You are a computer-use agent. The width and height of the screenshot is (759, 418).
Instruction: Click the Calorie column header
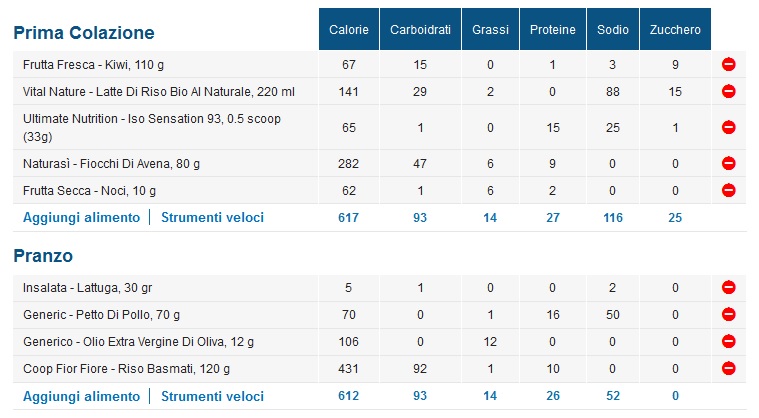(x=349, y=30)
